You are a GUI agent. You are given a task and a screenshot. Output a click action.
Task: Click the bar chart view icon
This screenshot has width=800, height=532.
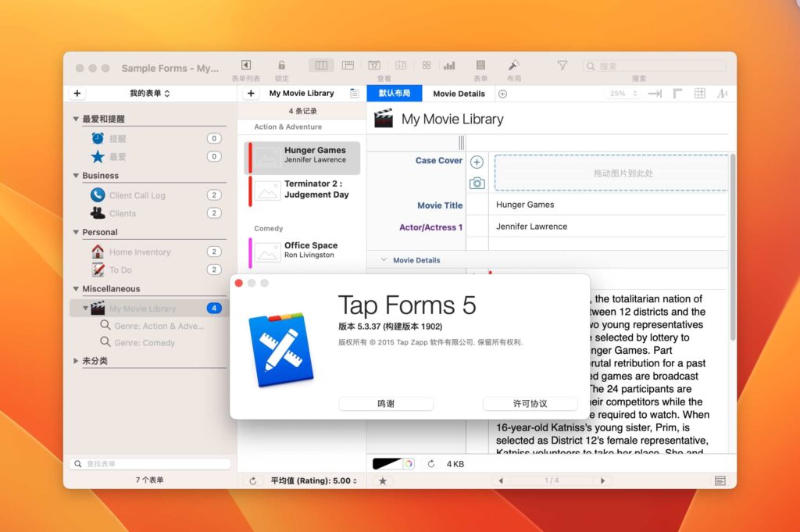[448, 65]
